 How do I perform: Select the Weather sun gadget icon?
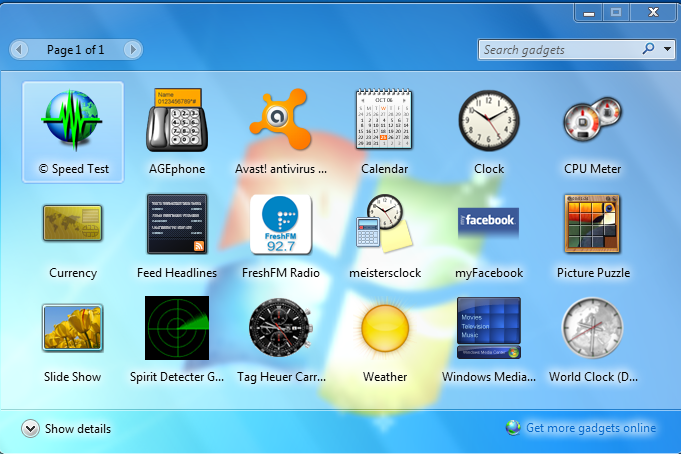[x=385, y=328]
